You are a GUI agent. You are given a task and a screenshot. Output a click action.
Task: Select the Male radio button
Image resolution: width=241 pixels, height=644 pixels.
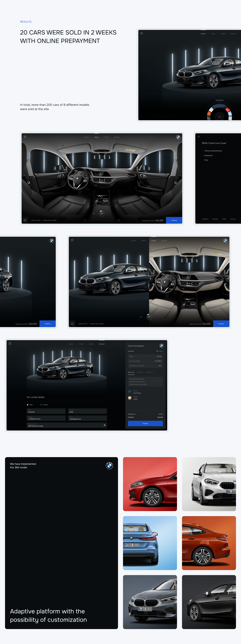point(28,405)
